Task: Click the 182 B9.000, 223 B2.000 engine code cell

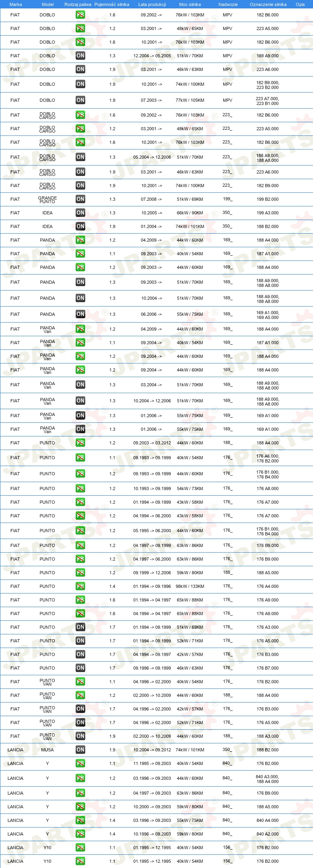Action: [x=268, y=85]
